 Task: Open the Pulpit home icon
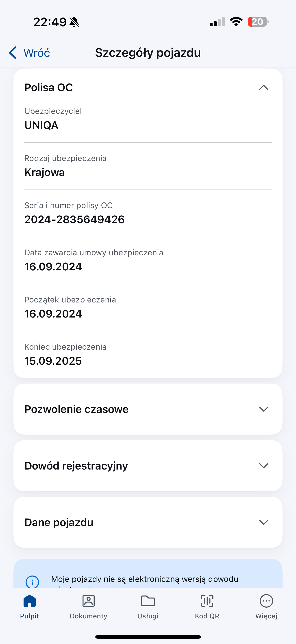tap(29, 601)
